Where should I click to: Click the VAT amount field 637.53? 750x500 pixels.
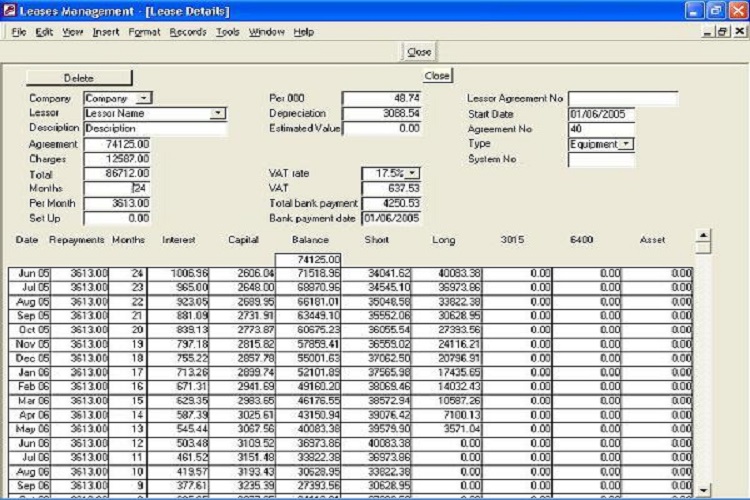point(391,189)
